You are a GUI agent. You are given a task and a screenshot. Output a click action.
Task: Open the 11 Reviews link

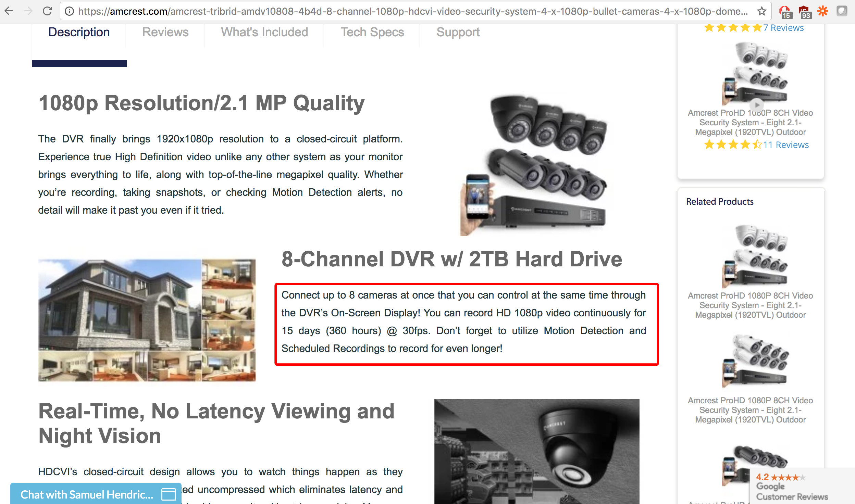pyautogui.click(x=786, y=145)
